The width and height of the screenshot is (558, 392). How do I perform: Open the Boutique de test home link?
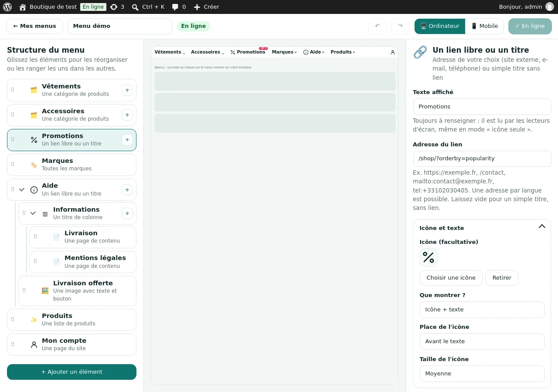[x=48, y=7]
